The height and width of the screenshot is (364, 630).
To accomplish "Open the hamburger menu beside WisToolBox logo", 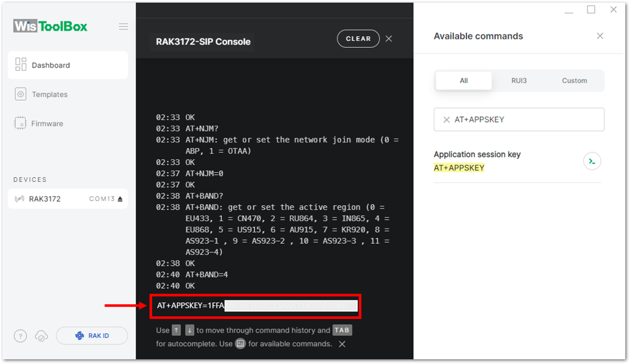I will [124, 27].
